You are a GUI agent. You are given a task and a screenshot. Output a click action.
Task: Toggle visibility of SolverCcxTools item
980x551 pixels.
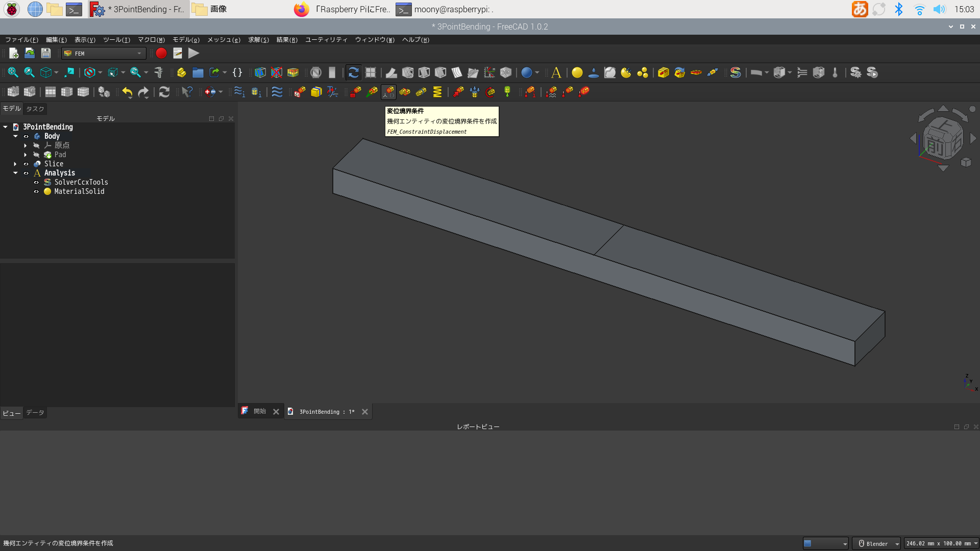[x=36, y=182]
